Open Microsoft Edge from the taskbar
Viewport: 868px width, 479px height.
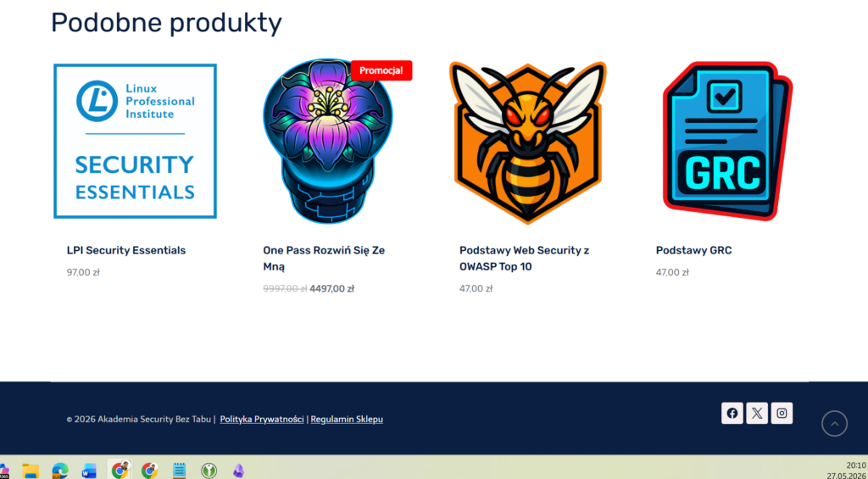point(60,471)
